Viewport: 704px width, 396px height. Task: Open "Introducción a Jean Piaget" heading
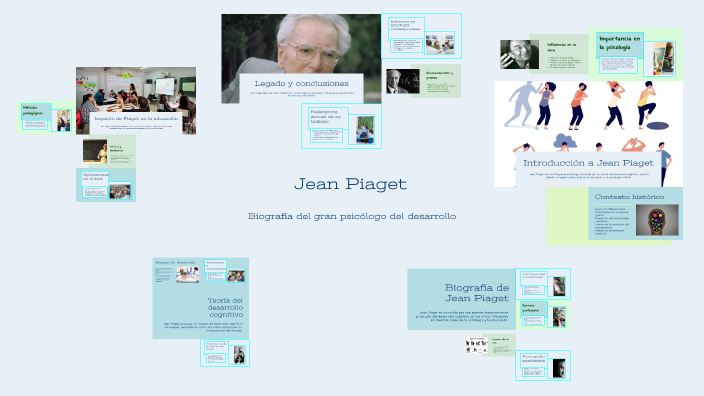(588, 163)
